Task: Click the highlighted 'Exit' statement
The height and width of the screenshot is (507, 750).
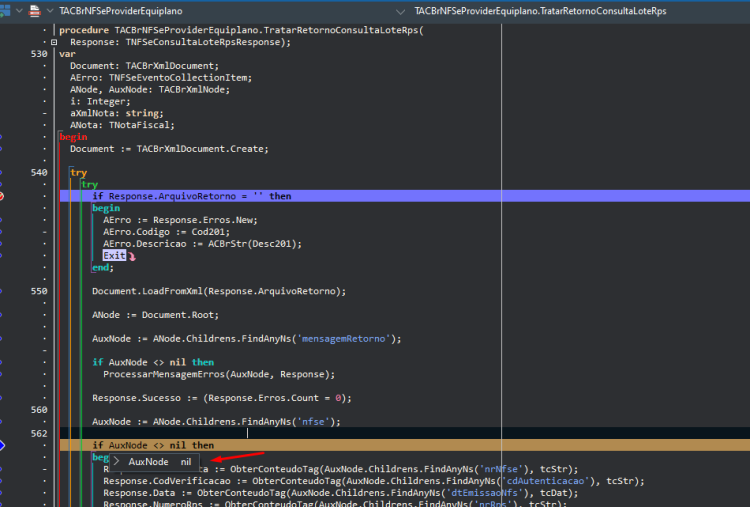Action: click(114, 256)
